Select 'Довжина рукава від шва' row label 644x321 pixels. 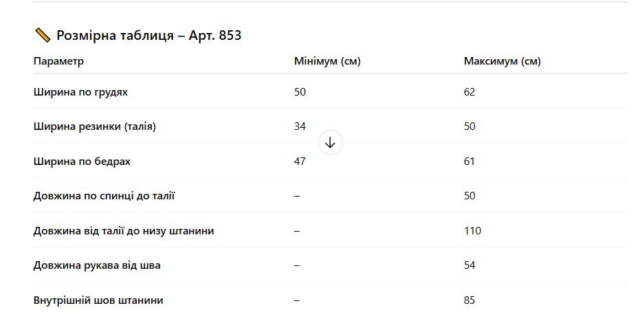[97, 265]
